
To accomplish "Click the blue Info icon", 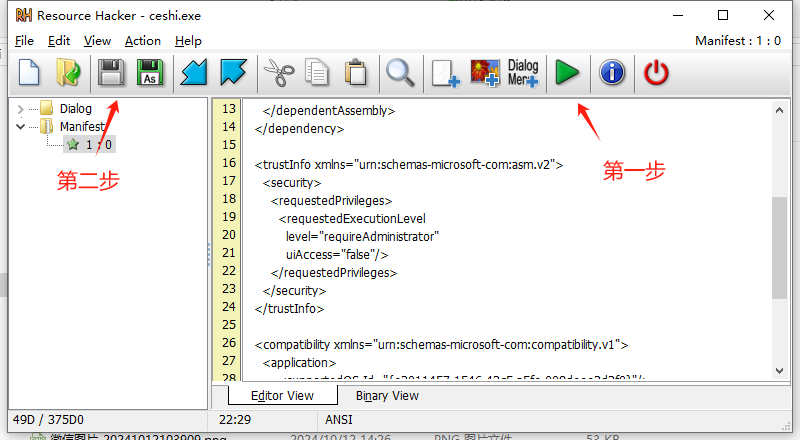I will tap(611, 73).
